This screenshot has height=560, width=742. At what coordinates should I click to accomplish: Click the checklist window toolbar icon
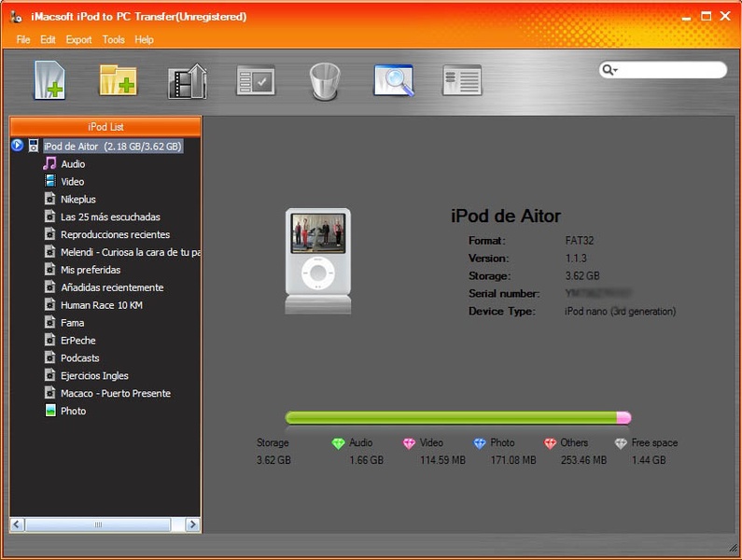click(256, 80)
